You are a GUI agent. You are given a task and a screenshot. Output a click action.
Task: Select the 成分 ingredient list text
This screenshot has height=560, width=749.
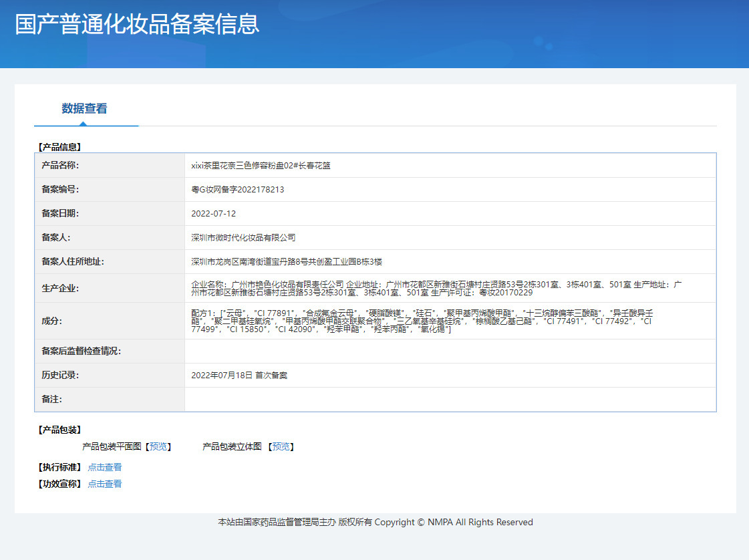click(x=422, y=321)
